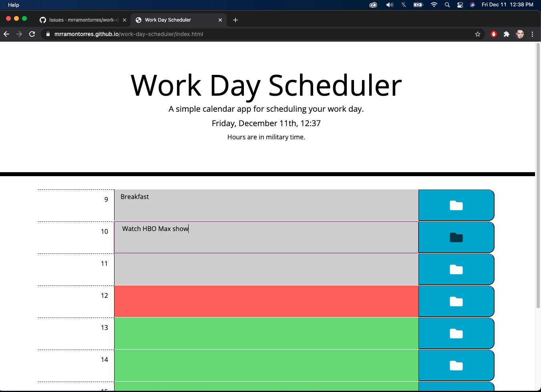Screen dimensions: 541x392
Task: Open the Extensions puzzle icon
Action: click(x=507, y=34)
